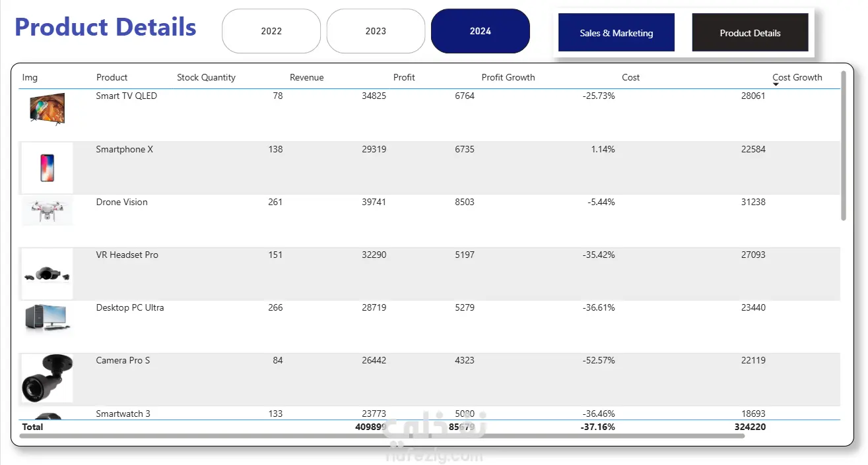
Task: Click the Product column header
Action: click(x=112, y=77)
